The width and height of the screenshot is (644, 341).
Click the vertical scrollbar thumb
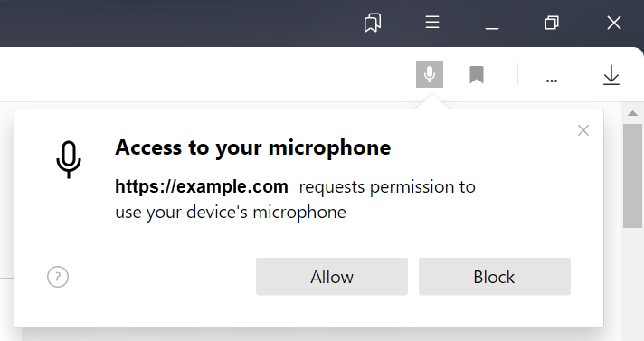[632, 175]
